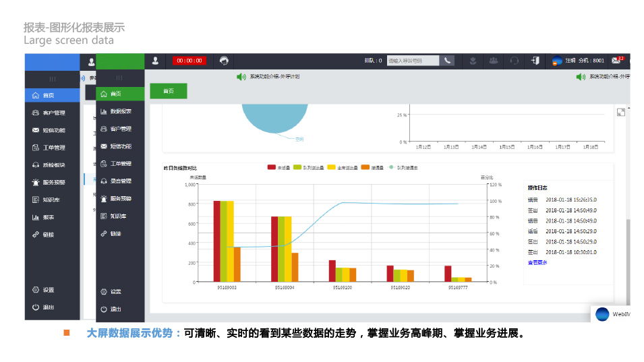Click the dashboard vertical scrollbar
The height and width of the screenshot is (362, 644).
click(x=628, y=263)
